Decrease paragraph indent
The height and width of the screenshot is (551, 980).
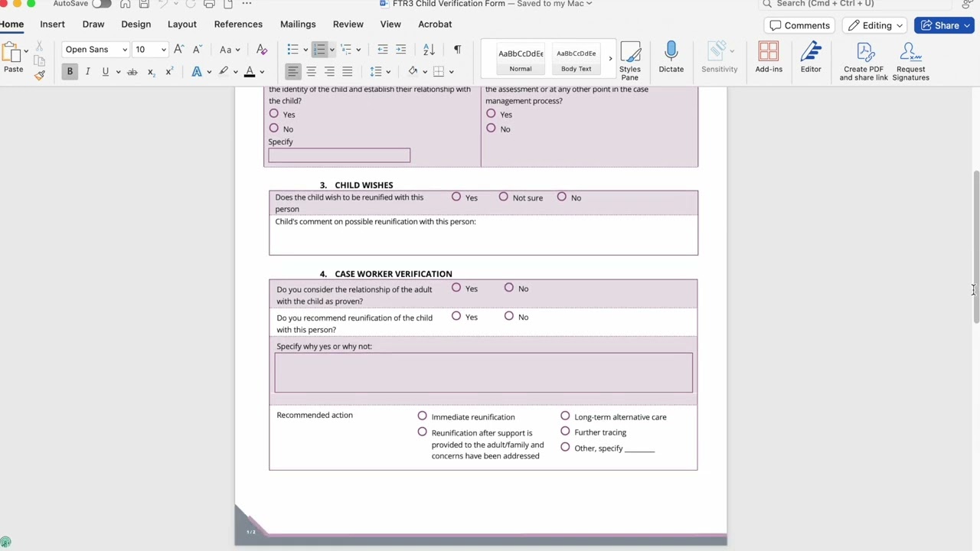383,49
